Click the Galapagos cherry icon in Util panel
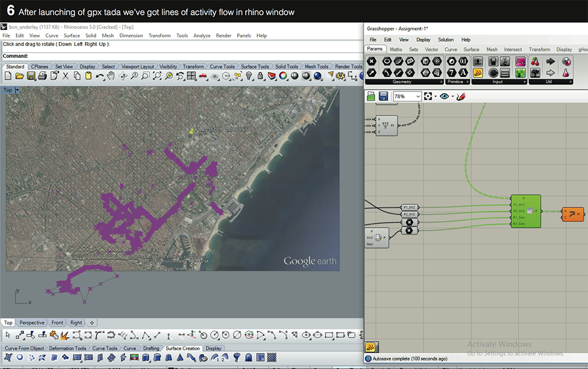 [x=535, y=61]
